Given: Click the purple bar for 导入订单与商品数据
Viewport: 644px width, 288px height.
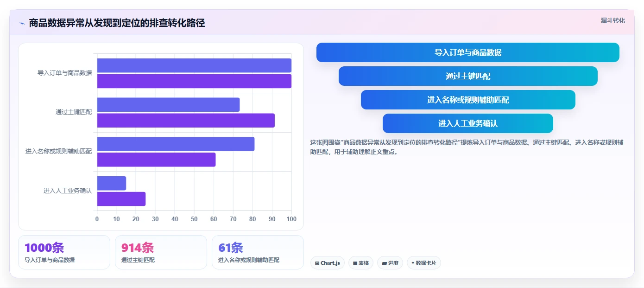Looking at the screenshot, I should [x=194, y=81].
